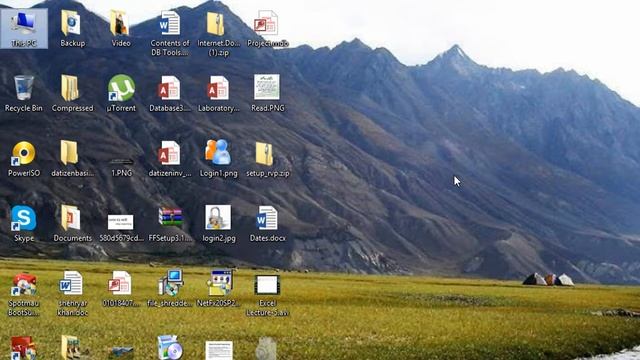Select the datizenbasi zip folder
Screen dimensions: 640x360
click(x=72, y=159)
